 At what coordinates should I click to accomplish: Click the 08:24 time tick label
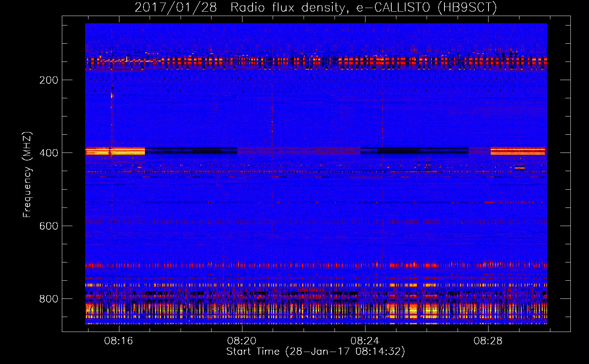tap(365, 341)
